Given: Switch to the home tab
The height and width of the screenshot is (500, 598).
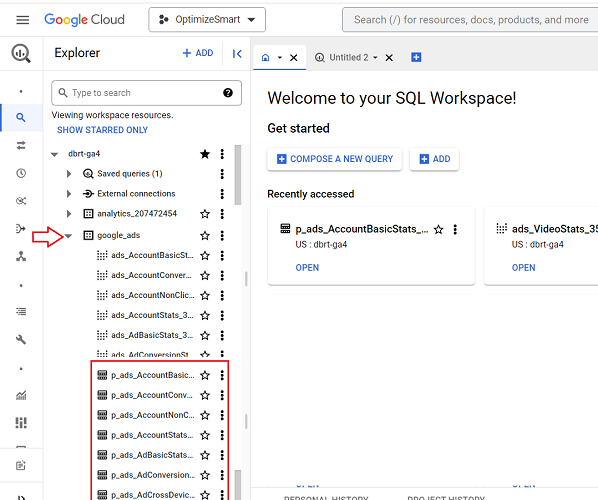Looking at the screenshot, I should 265,58.
